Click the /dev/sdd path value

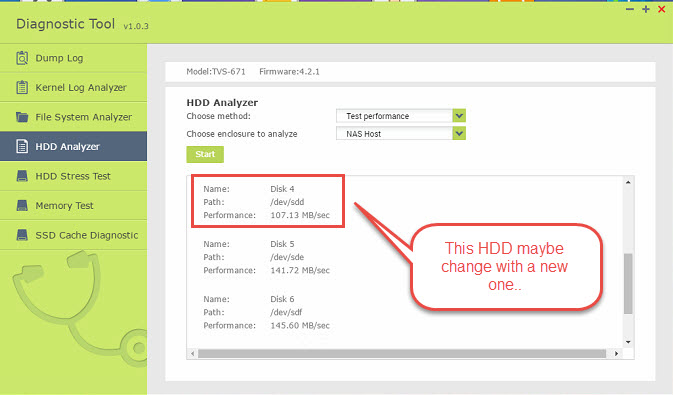tap(287, 202)
